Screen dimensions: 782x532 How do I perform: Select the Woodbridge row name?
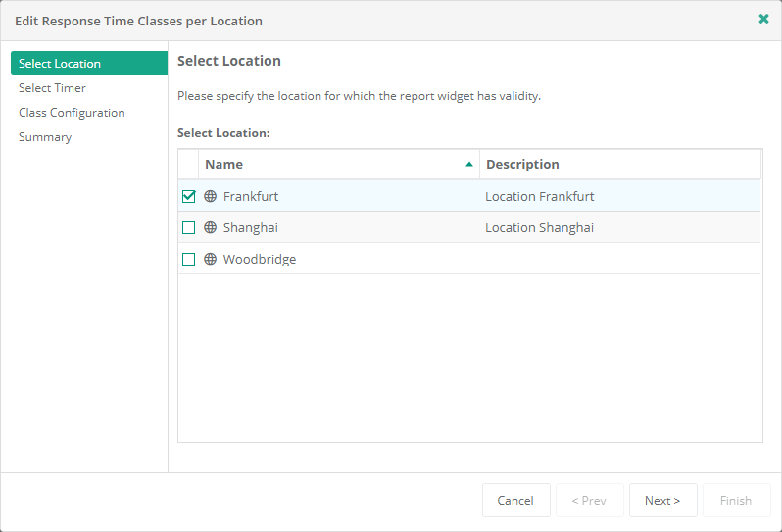point(260,260)
